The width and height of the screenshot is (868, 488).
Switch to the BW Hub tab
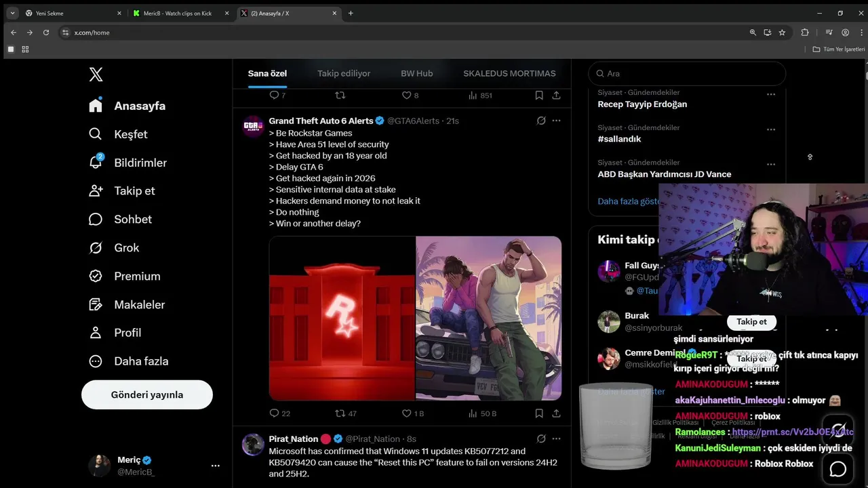[x=416, y=73]
